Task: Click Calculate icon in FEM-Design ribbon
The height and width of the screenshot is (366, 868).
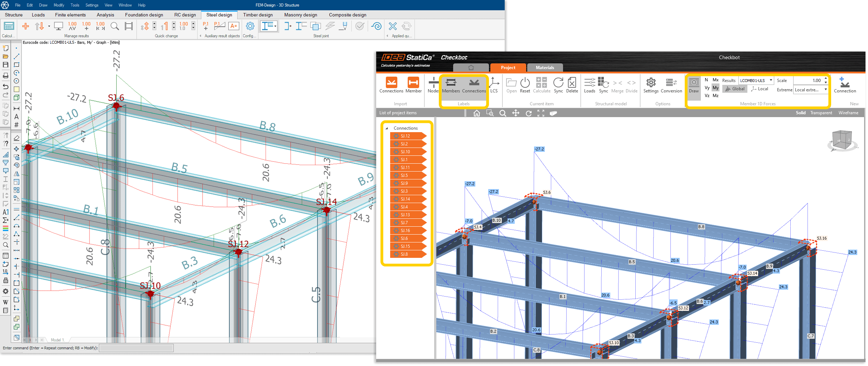Action: click(9, 26)
